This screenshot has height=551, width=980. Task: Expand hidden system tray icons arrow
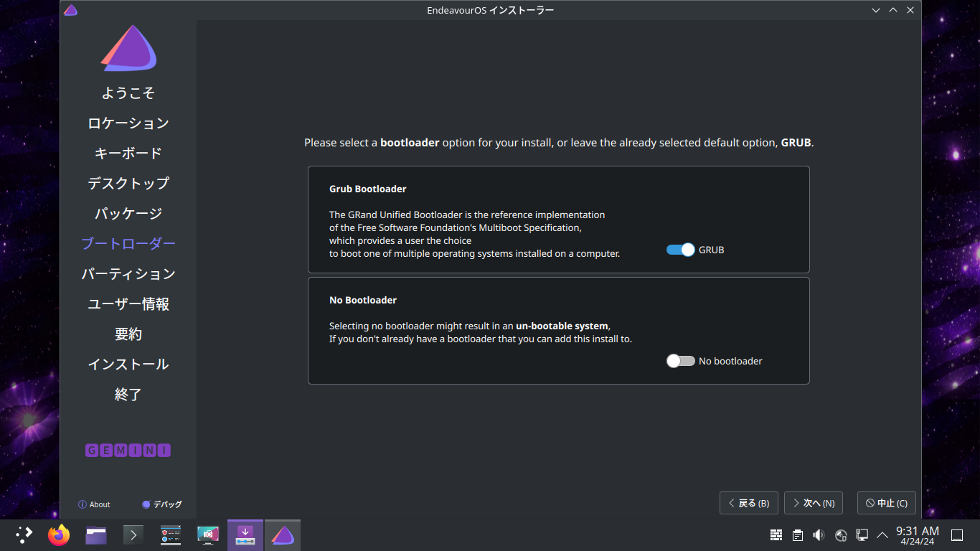click(882, 535)
